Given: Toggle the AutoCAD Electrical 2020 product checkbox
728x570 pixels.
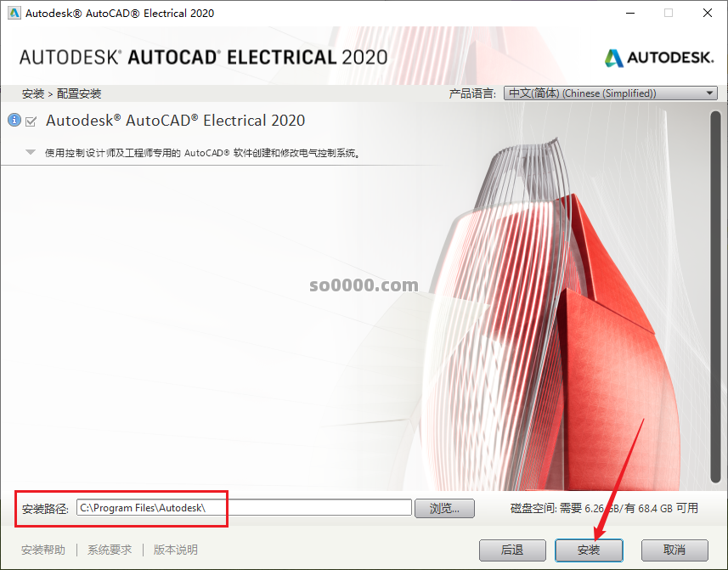Looking at the screenshot, I should 31,121.
